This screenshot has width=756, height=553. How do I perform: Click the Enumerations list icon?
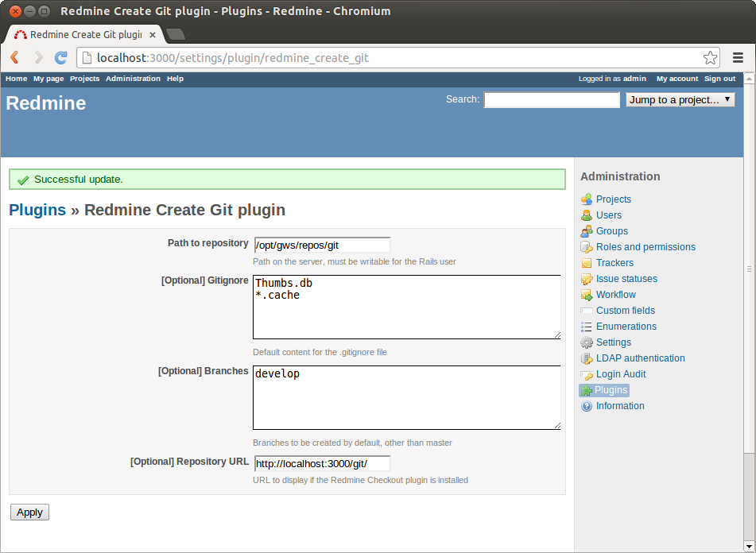587,326
